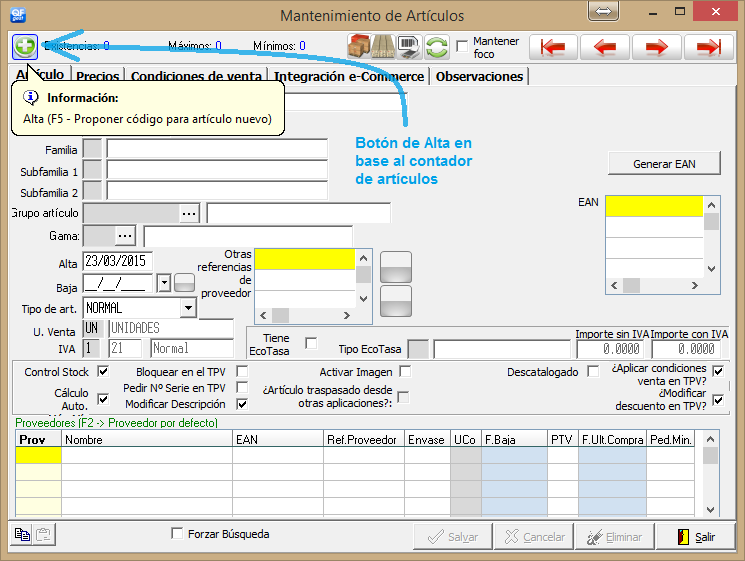
Task: Click the Importe con IVA field
Action: pyautogui.click(x=686, y=349)
